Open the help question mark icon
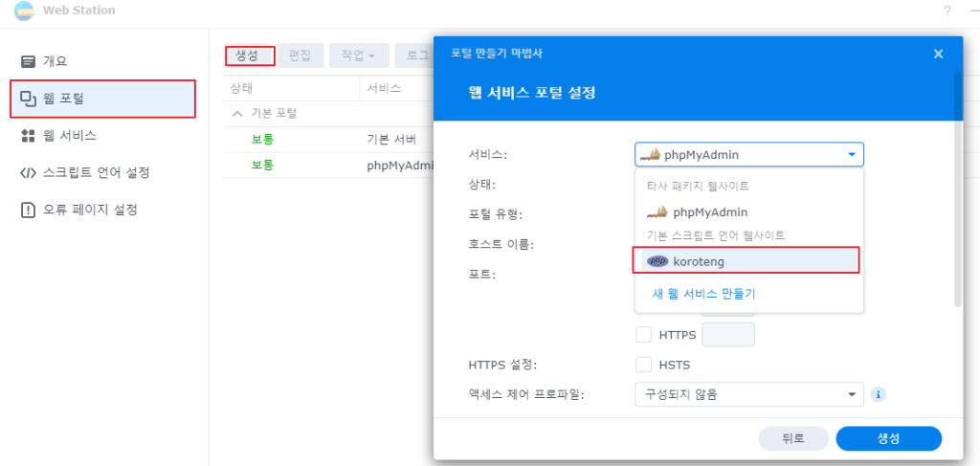Viewport: 980px width, 466px height. pos(947,11)
